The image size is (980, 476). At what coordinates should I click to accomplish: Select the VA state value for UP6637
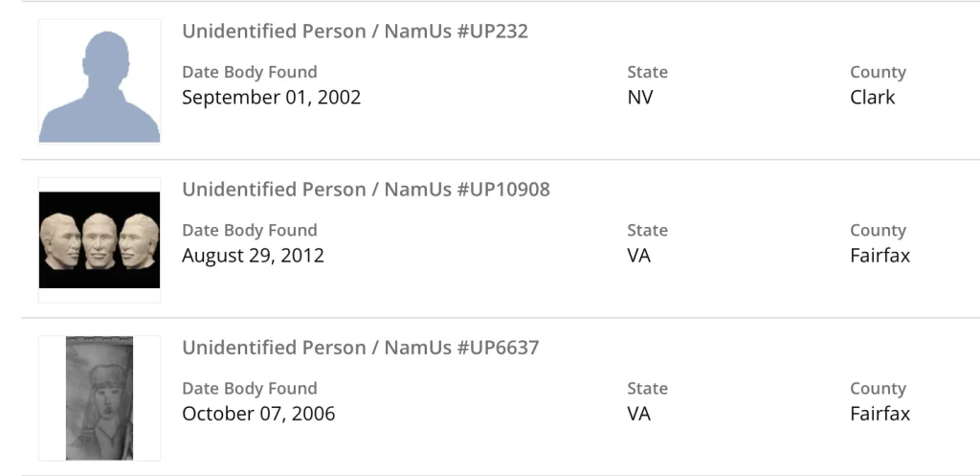pyautogui.click(x=639, y=414)
